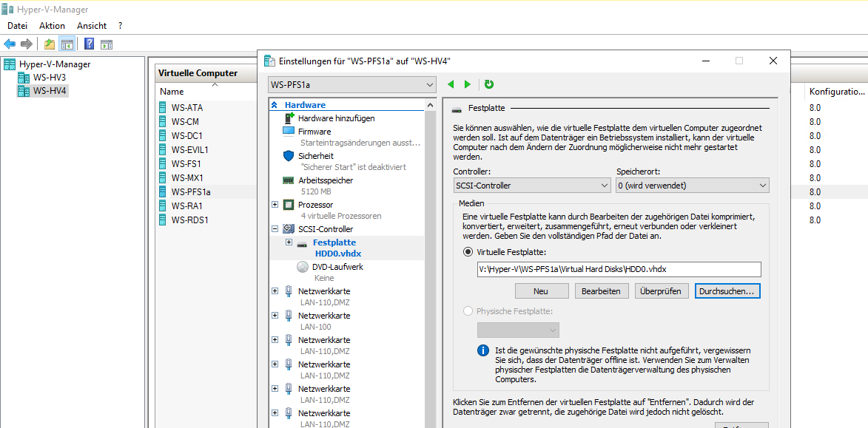Open the Help toolbar icon
The height and width of the screenshot is (428, 868).
point(89,44)
